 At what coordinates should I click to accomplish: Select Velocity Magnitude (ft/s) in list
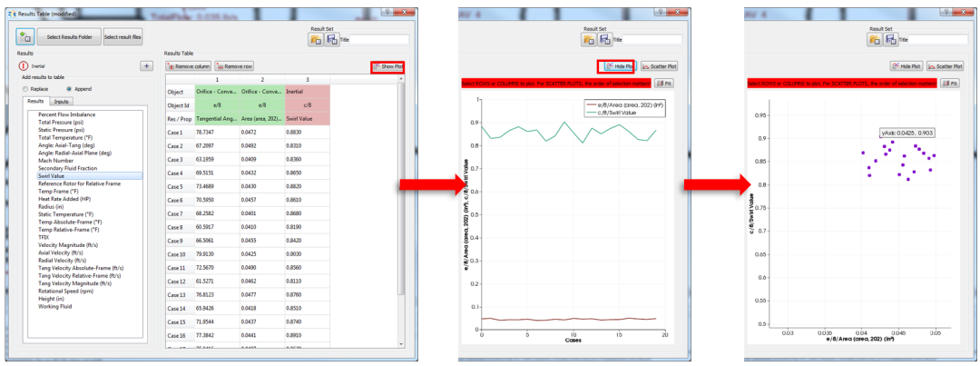(67, 244)
